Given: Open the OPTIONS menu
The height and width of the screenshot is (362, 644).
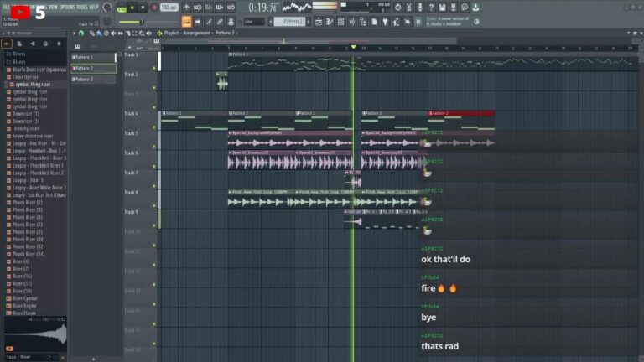Looking at the screenshot, I should coord(67,7).
